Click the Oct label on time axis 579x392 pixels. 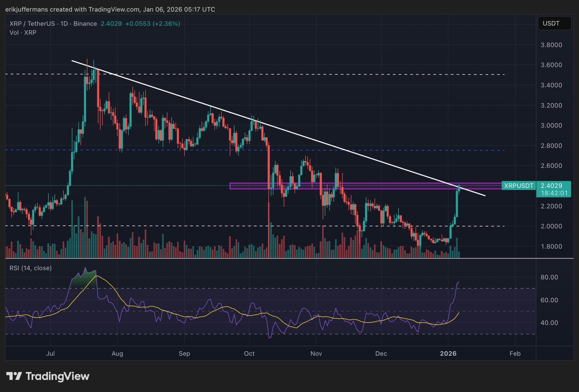click(x=249, y=354)
